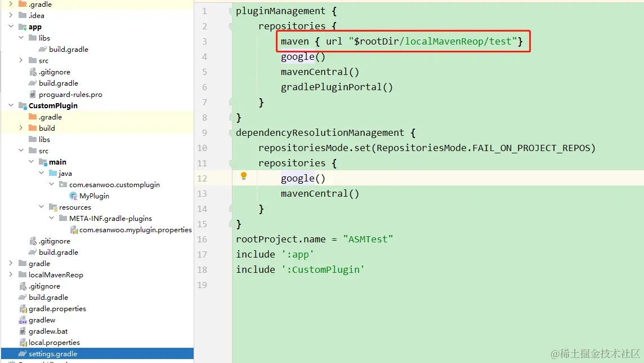Fold pluginManagement block at line 1
This screenshot has height=363, width=644.
[231, 11]
